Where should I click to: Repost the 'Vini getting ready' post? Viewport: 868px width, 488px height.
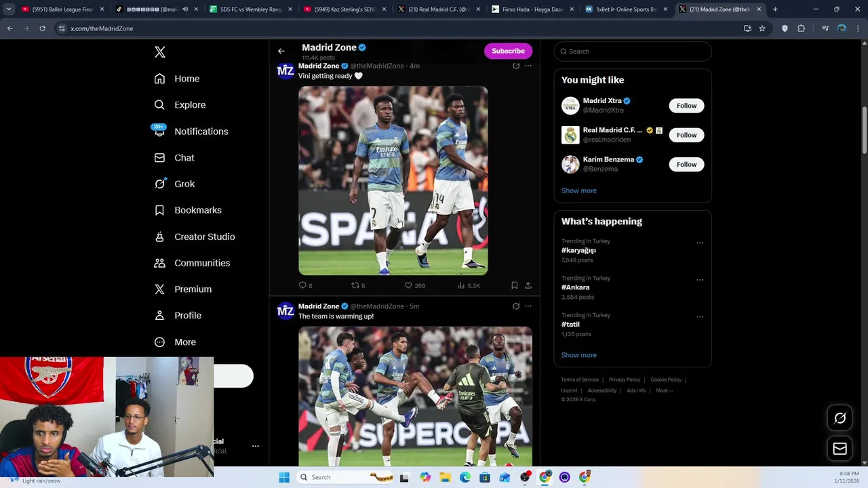358,285
